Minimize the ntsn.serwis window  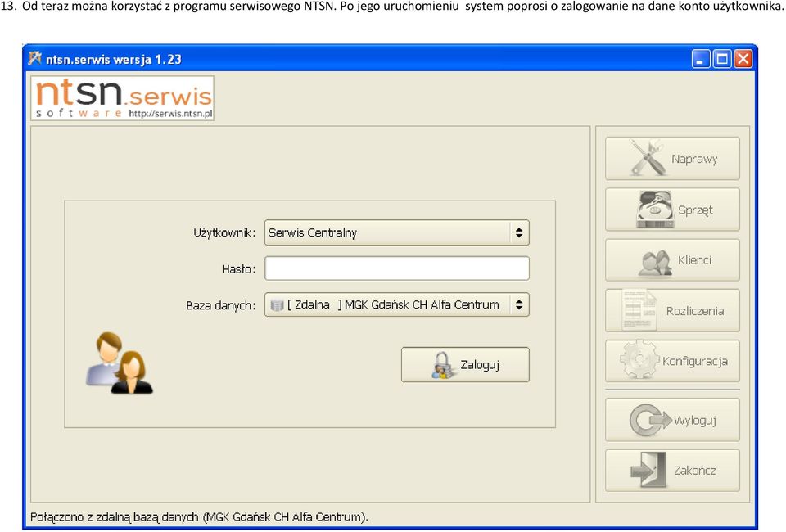(x=701, y=59)
